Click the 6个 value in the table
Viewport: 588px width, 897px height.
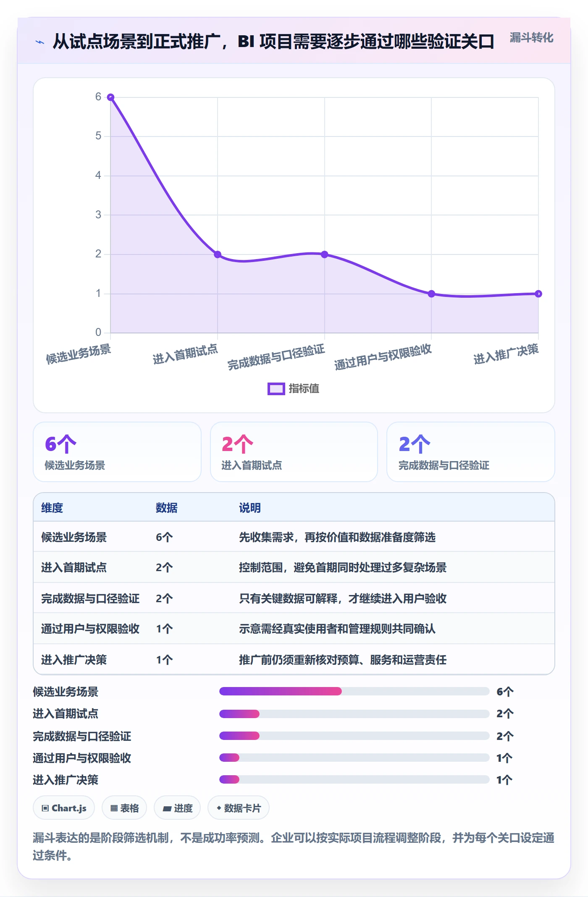[x=164, y=537]
